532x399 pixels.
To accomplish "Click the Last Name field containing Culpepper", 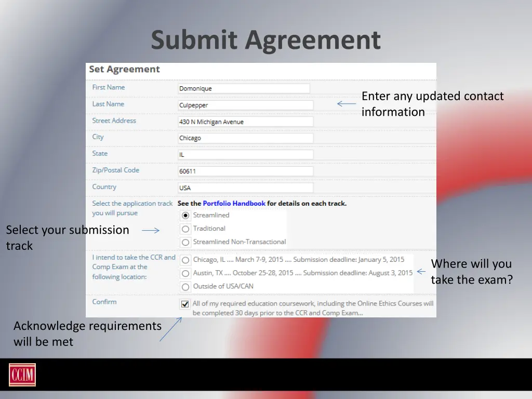I will 246,105.
